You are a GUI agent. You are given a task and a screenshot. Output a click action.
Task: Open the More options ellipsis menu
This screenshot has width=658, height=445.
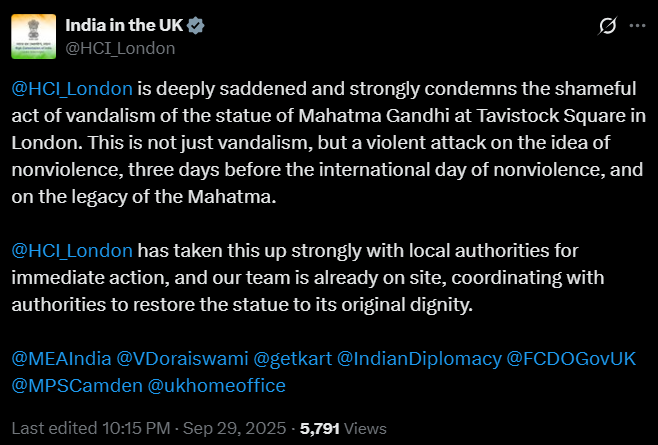click(x=636, y=25)
